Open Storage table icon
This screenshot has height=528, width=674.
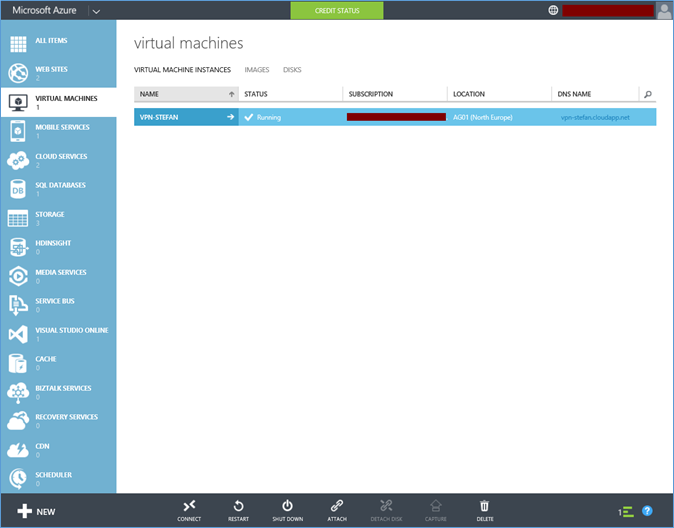click(x=18, y=218)
